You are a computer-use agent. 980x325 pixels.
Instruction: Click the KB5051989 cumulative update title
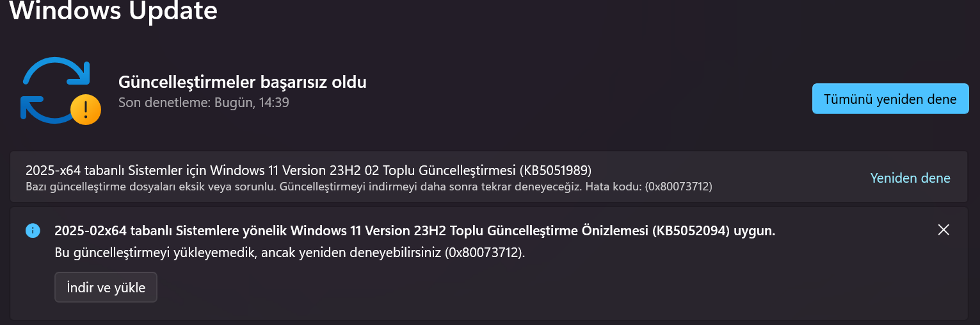tap(308, 171)
